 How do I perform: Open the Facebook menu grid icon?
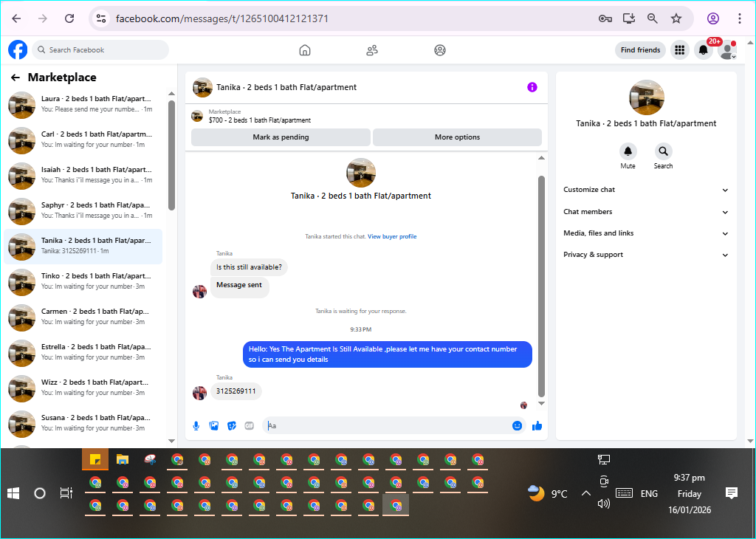tap(680, 49)
